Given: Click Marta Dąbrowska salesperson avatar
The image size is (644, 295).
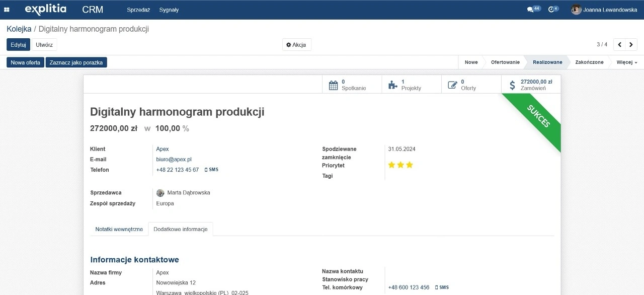Looking at the screenshot, I should (x=160, y=193).
